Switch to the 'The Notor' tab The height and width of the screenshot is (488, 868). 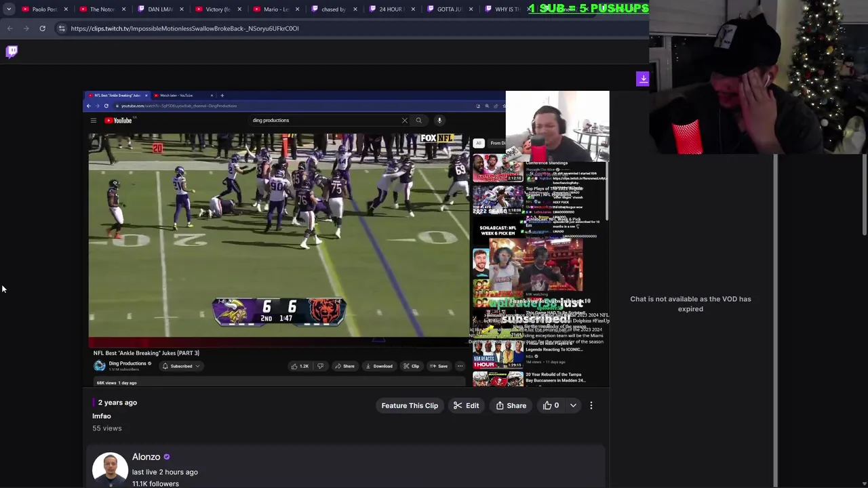[102, 9]
